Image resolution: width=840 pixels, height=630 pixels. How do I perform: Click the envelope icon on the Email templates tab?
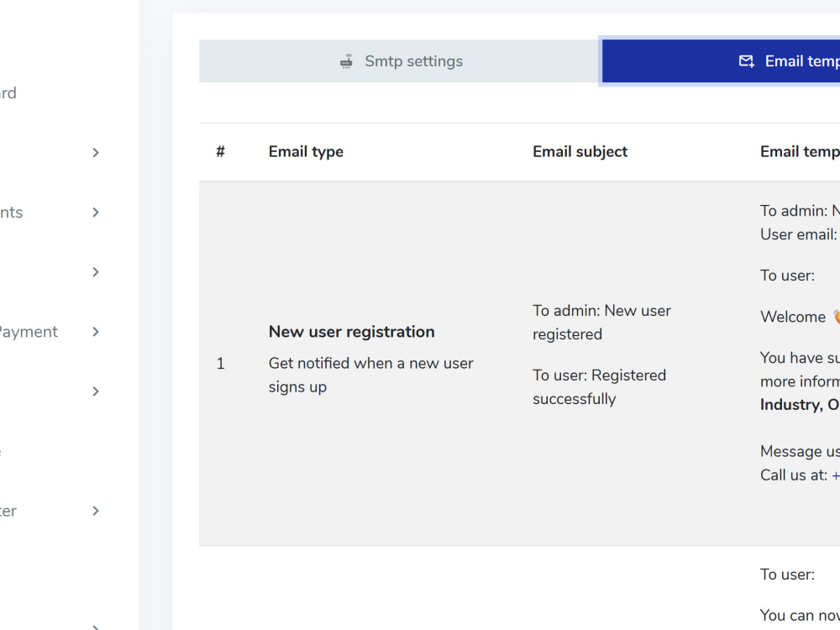[x=747, y=61]
